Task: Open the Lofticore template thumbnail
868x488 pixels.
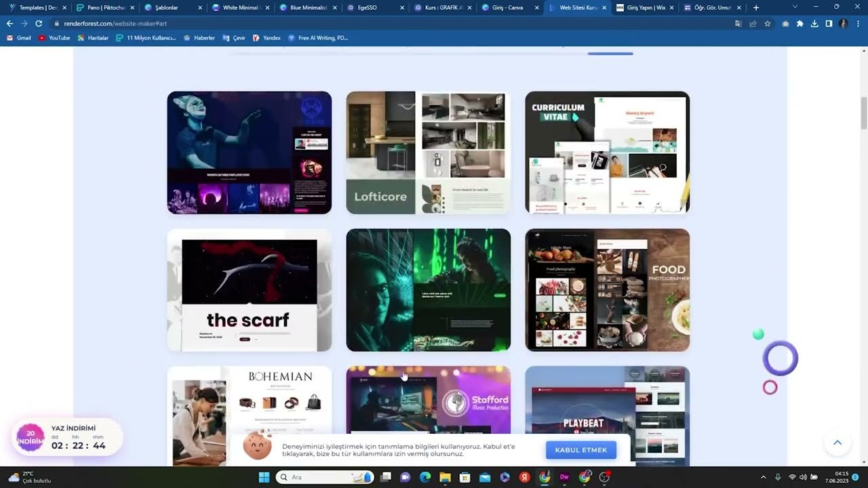Action: (429, 152)
